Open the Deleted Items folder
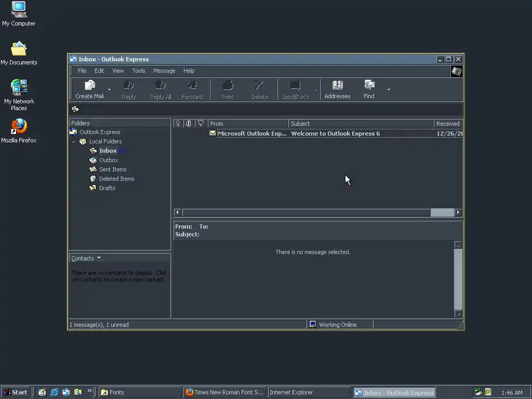Viewport: 532px width, 399px height. [117, 179]
